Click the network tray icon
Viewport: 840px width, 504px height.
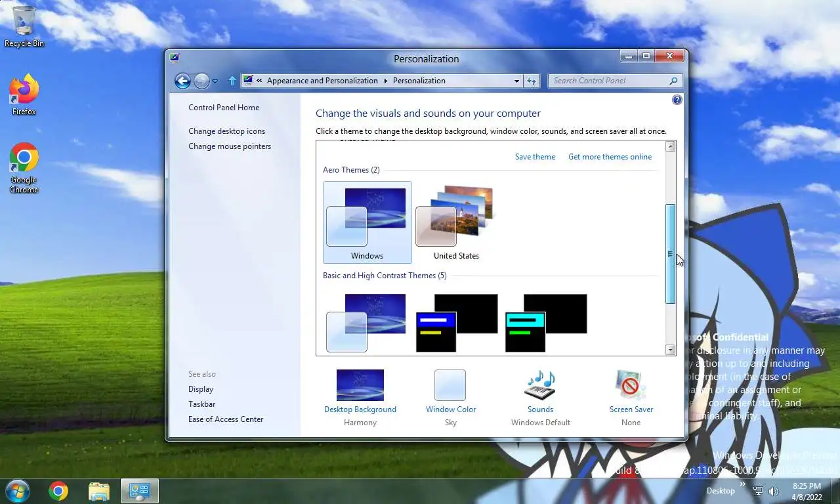(758, 491)
